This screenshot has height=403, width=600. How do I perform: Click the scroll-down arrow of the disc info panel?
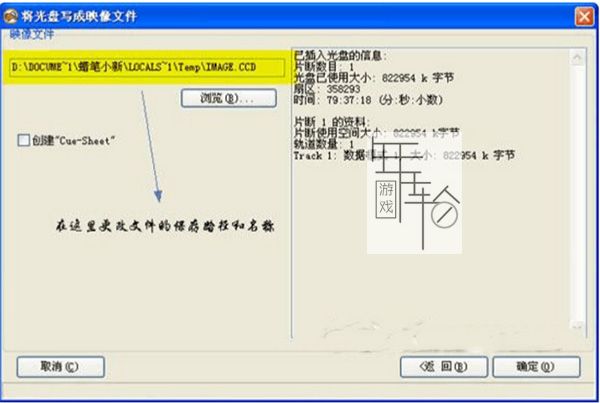[577, 326]
